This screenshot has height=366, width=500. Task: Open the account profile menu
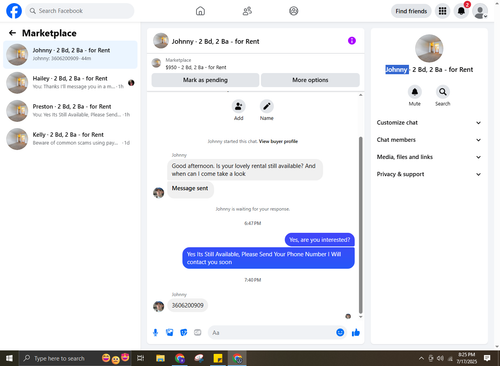(480, 11)
